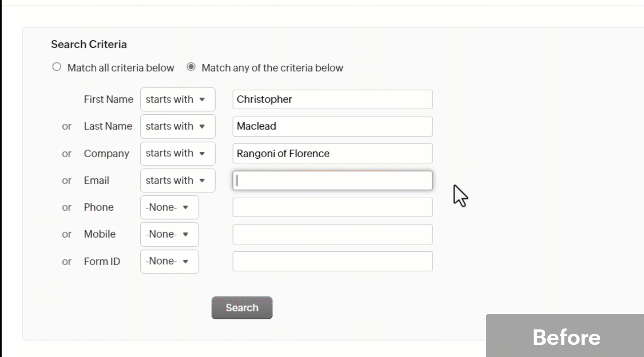Click the First Name field containing Christopher
Image resolution: width=644 pixels, height=357 pixels.
[332, 100]
